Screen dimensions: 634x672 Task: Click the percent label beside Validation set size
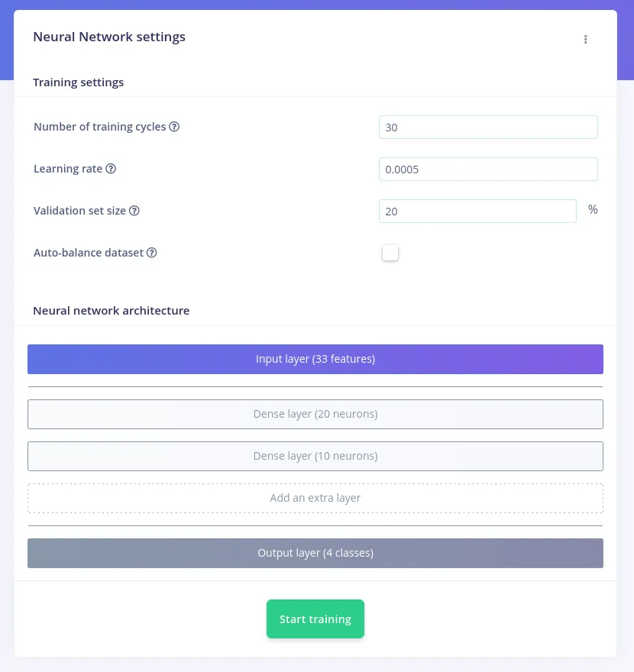(593, 209)
